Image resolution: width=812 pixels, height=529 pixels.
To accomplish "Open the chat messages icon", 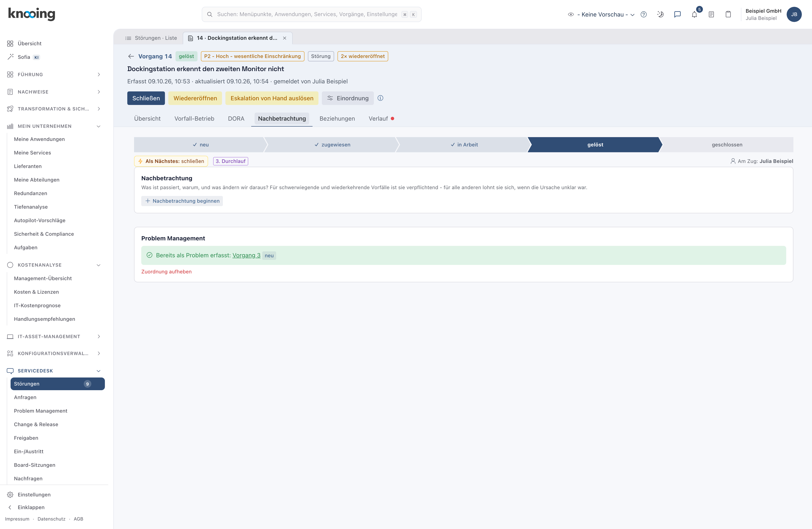I will click(677, 14).
